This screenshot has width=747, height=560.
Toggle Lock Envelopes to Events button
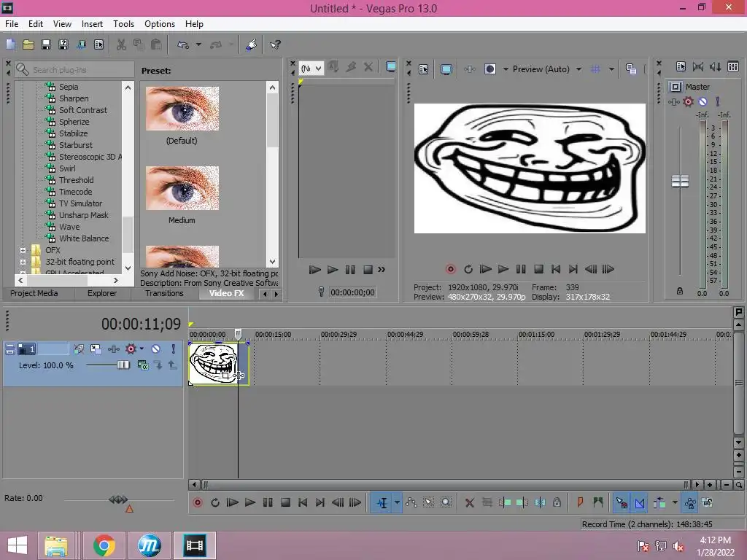click(690, 503)
